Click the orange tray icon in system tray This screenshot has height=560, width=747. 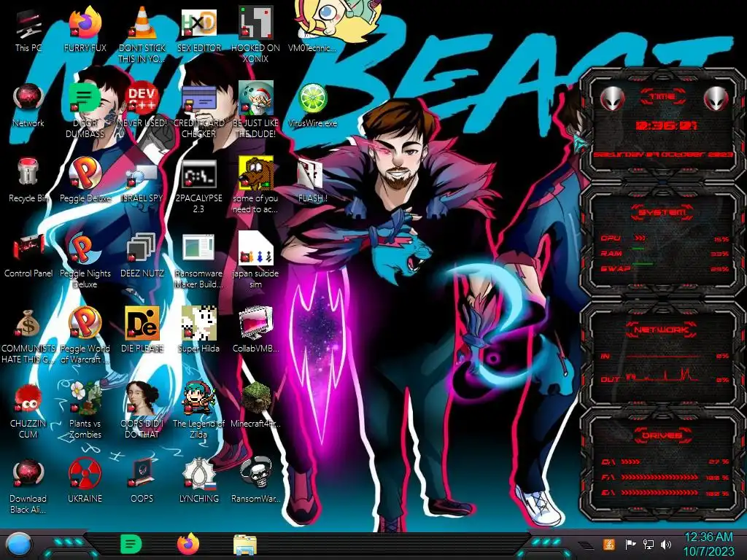point(609,544)
